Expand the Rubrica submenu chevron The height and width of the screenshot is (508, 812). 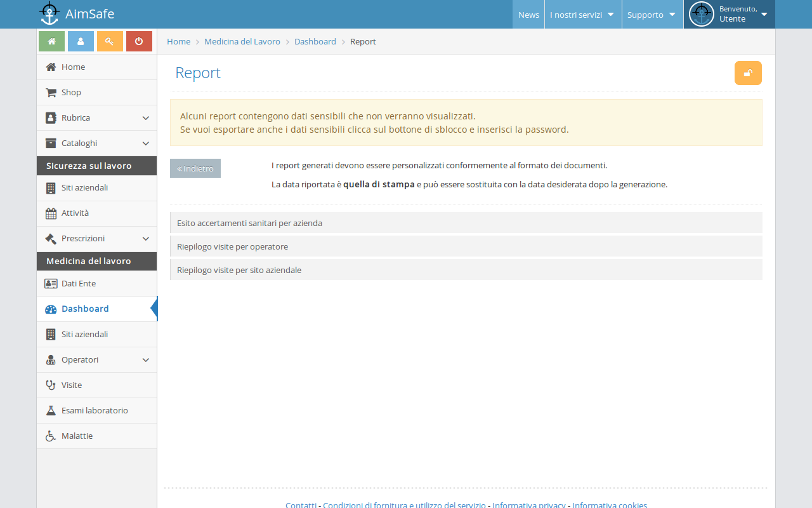[145, 118]
